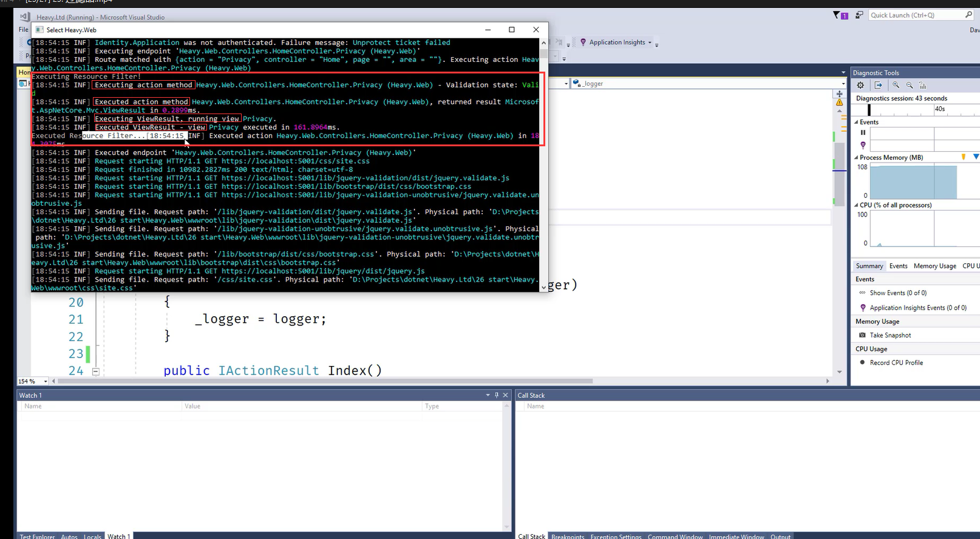The height and width of the screenshot is (539, 980).
Task: Click Application Insights Events (0 of 0) link
Action: coord(918,308)
